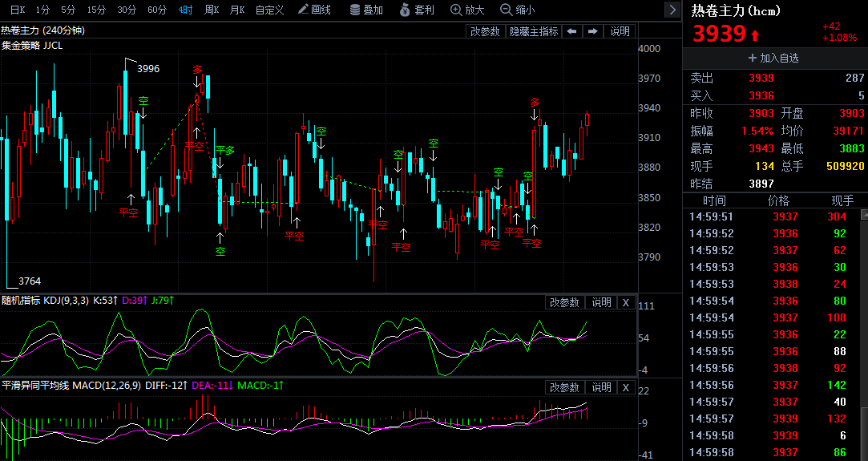Open 说明 for the KDJ indicator
The image size is (868, 461).
pyautogui.click(x=602, y=302)
